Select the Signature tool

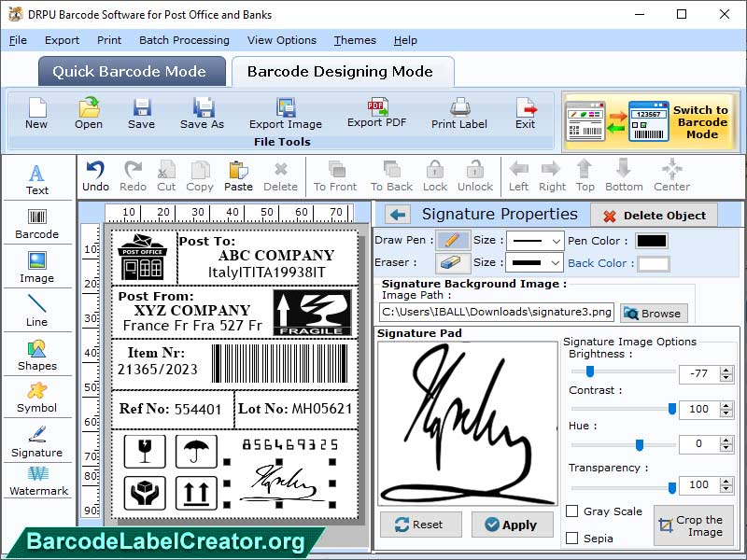pyautogui.click(x=37, y=441)
